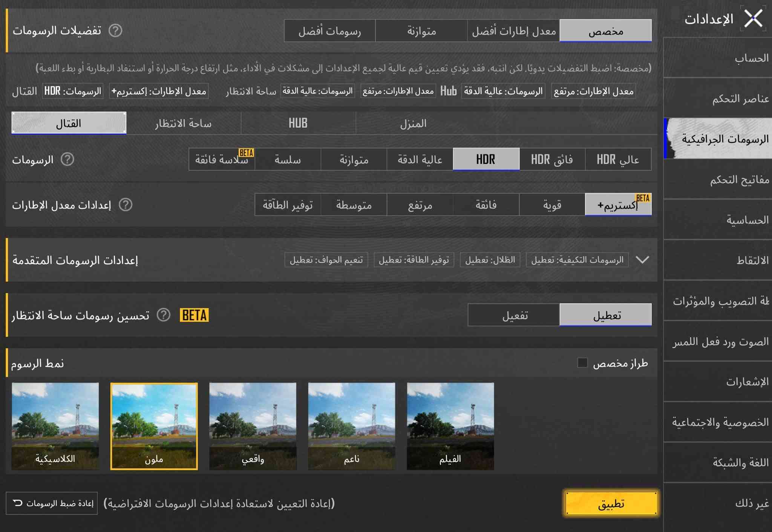Viewport: 772px width, 532px height.
Task: Pick the واقعي style thumbnail
Action: click(x=253, y=426)
